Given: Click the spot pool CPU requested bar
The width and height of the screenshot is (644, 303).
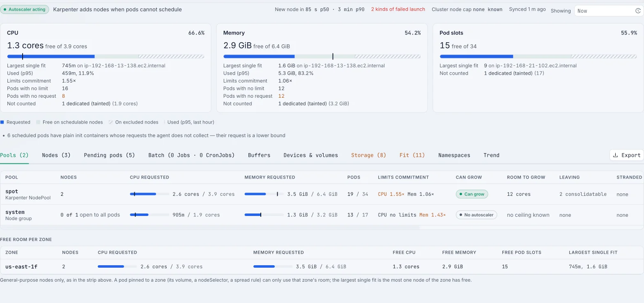Looking at the screenshot, I should pos(149,194).
